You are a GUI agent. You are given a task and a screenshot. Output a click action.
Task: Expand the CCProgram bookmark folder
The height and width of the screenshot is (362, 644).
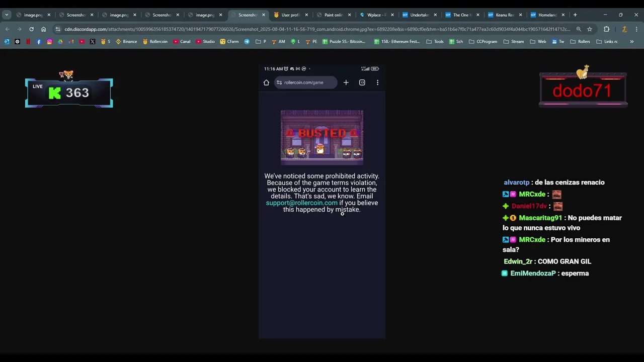coord(482,42)
